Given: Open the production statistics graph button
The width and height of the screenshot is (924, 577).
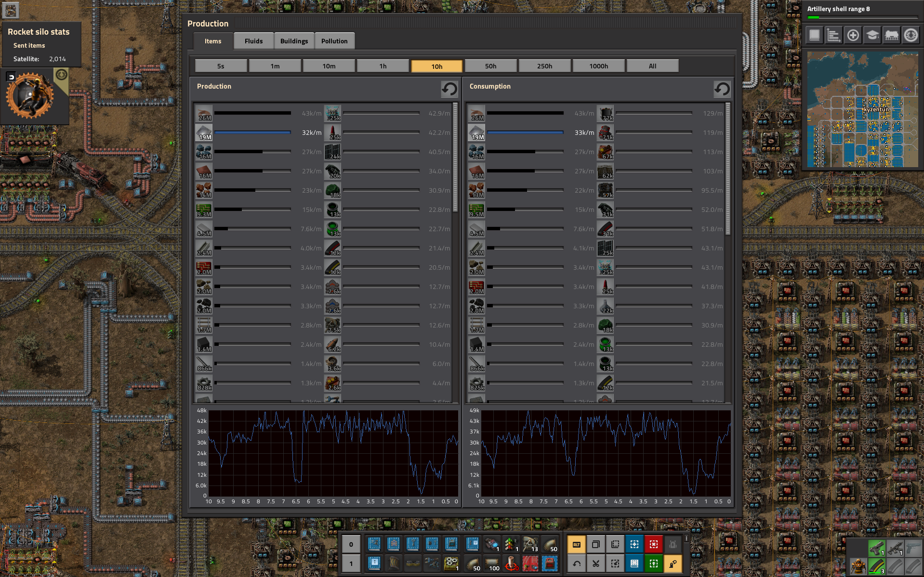Looking at the screenshot, I should (x=833, y=35).
